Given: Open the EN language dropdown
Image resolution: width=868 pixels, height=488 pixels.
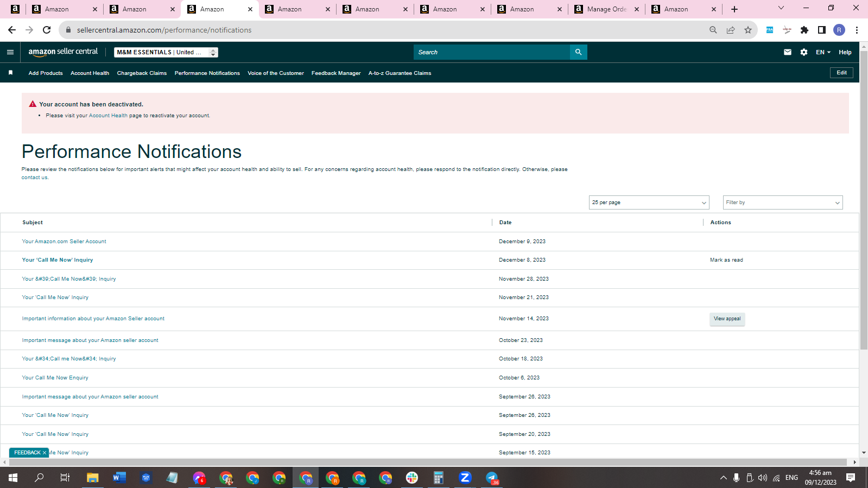Looking at the screenshot, I should (823, 52).
